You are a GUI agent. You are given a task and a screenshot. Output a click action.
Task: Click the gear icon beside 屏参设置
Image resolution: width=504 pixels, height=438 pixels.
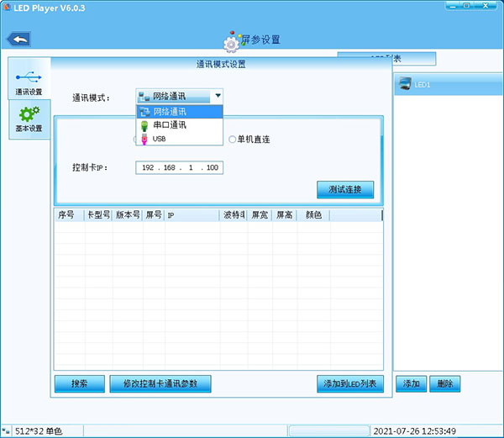coord(231,42)
